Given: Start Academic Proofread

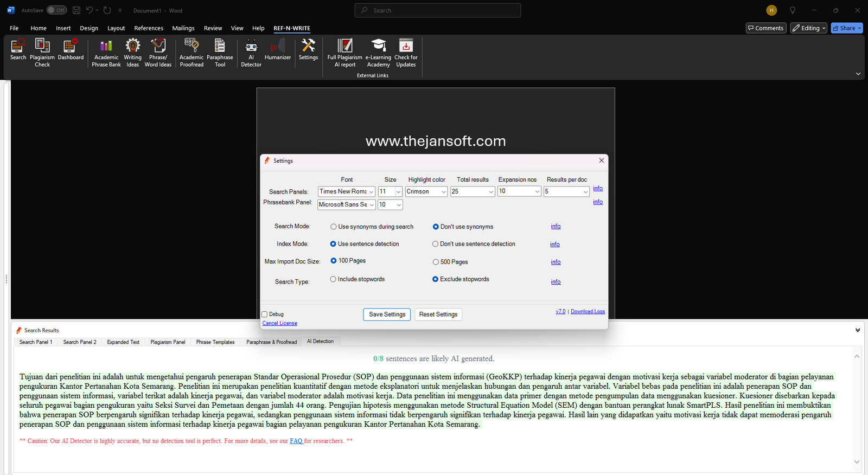Looking at the screenshot, I should coord(192,53).
